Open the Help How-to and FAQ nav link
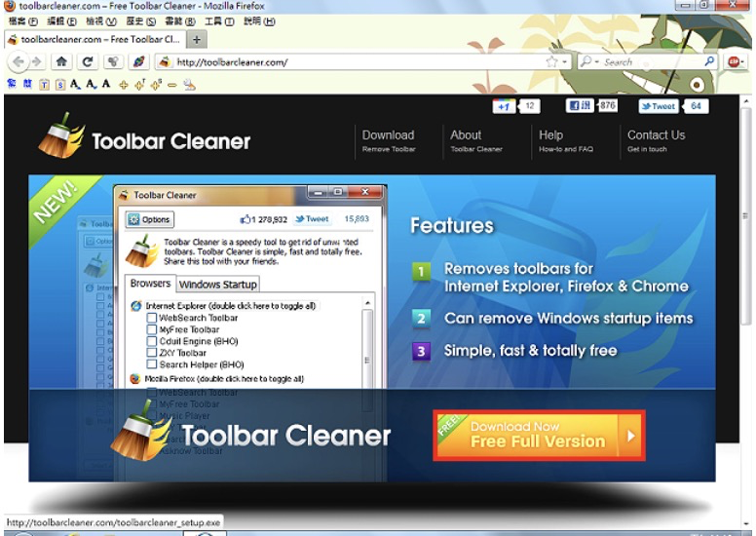Screen dimensions: 756x536 566,140
